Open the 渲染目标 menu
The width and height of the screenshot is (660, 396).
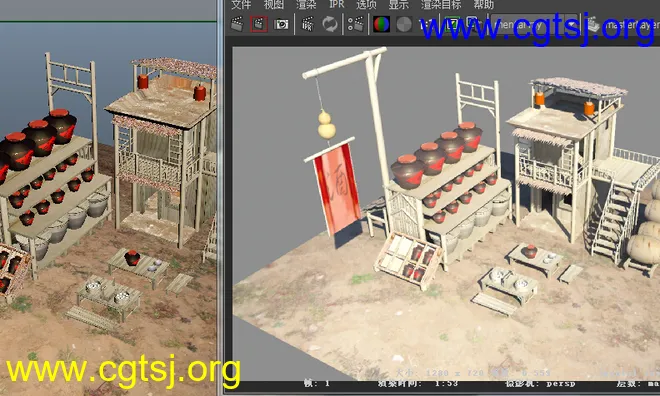click(x=441, y=5)
